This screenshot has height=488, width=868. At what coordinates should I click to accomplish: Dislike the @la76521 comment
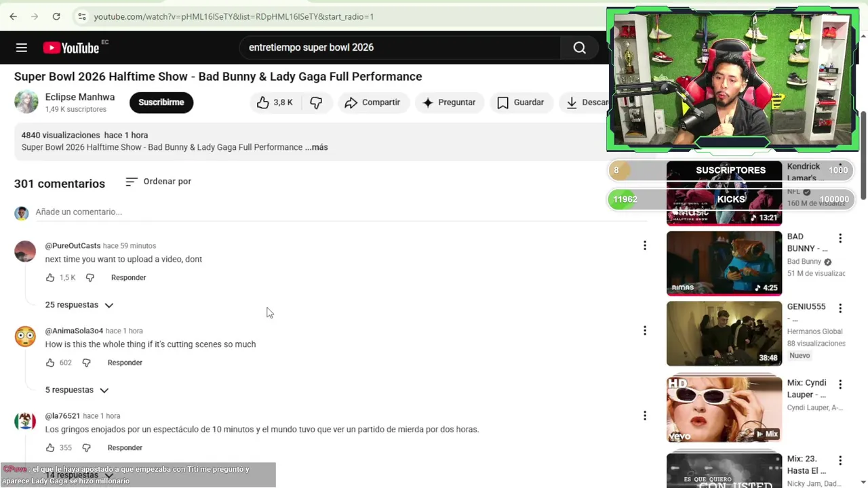(x=86, y=448)
